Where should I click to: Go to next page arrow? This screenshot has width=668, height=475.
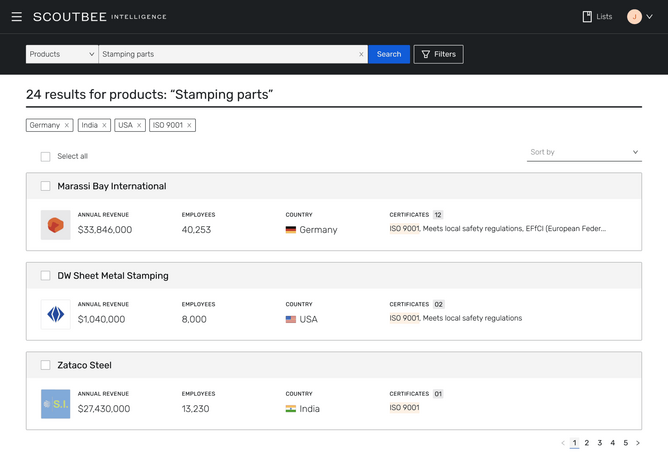point(638,443)
